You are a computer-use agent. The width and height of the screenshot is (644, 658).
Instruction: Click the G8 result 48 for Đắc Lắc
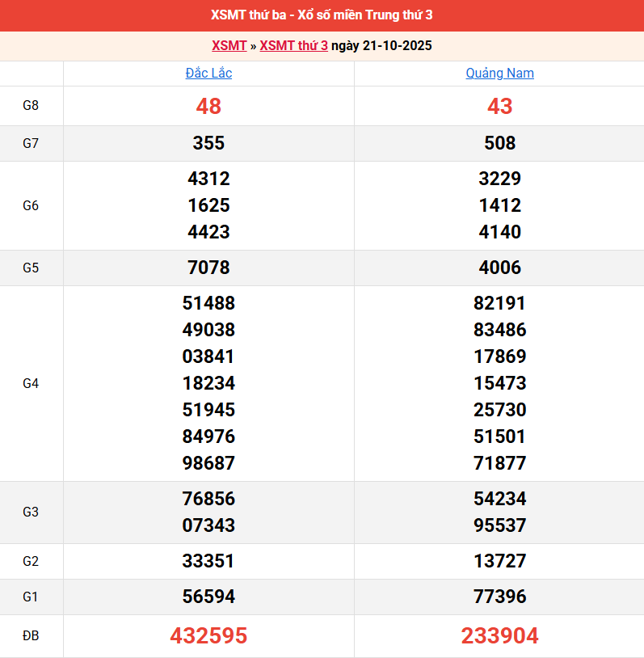click(208, 106)
